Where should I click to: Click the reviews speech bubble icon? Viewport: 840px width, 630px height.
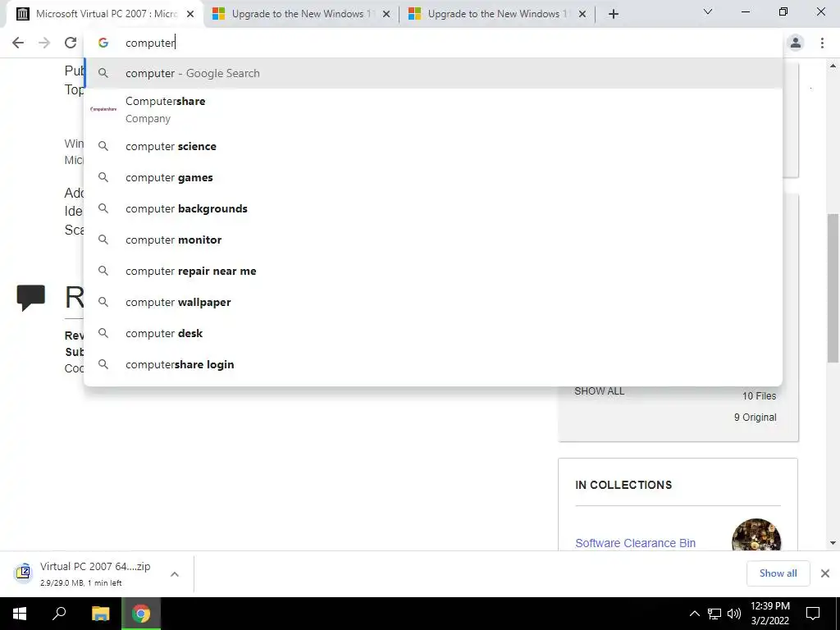pyautogui.click(x=31, y=297)
